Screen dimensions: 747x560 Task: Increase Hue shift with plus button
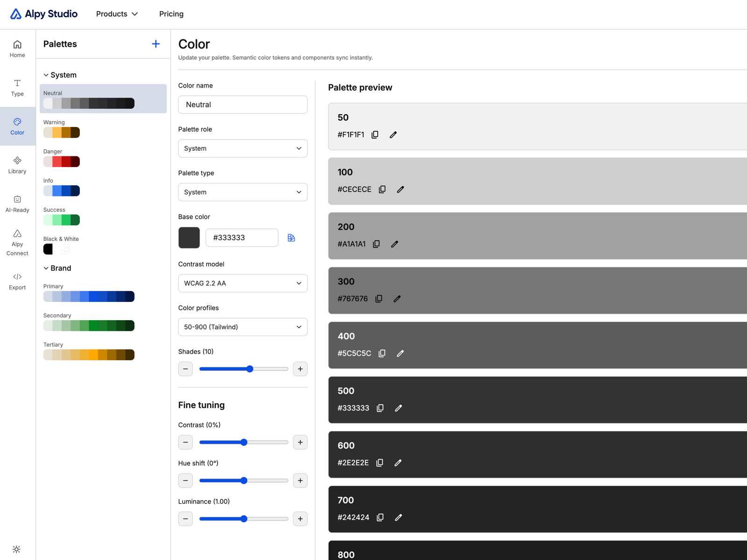[300, 480]
